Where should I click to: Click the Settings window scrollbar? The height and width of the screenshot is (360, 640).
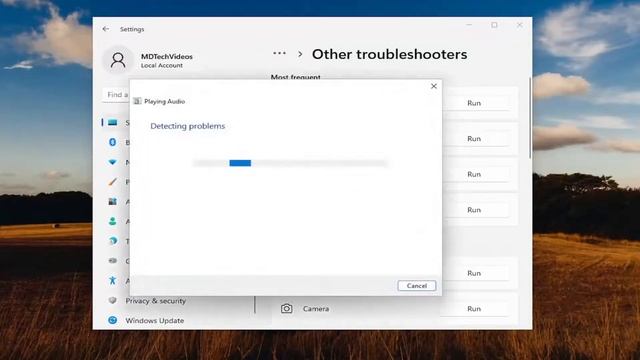point(530,118)
